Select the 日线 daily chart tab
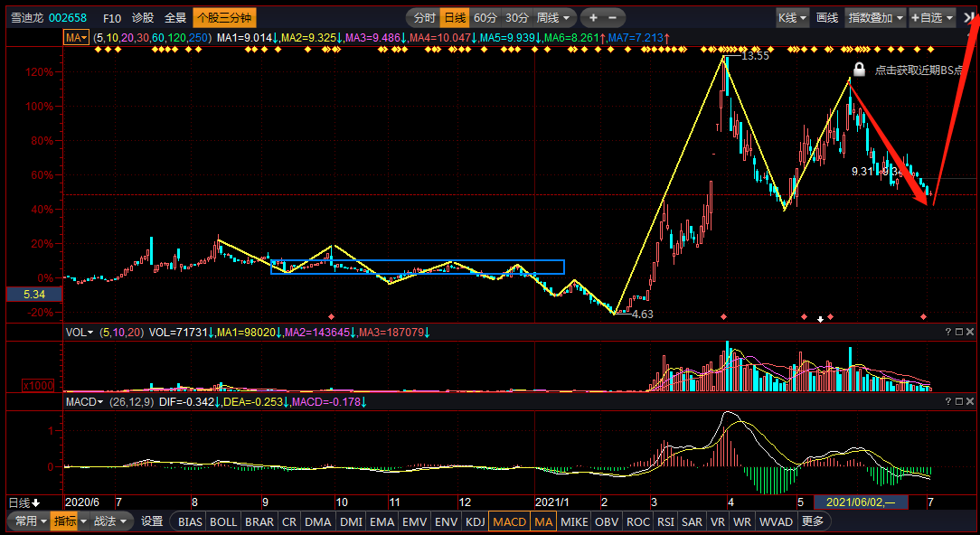 455,17
